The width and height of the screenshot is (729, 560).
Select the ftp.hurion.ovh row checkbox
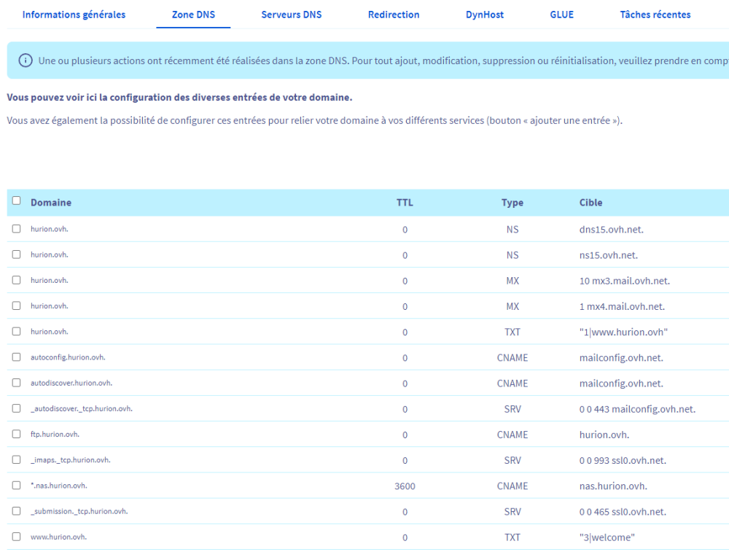coord(16,435)
